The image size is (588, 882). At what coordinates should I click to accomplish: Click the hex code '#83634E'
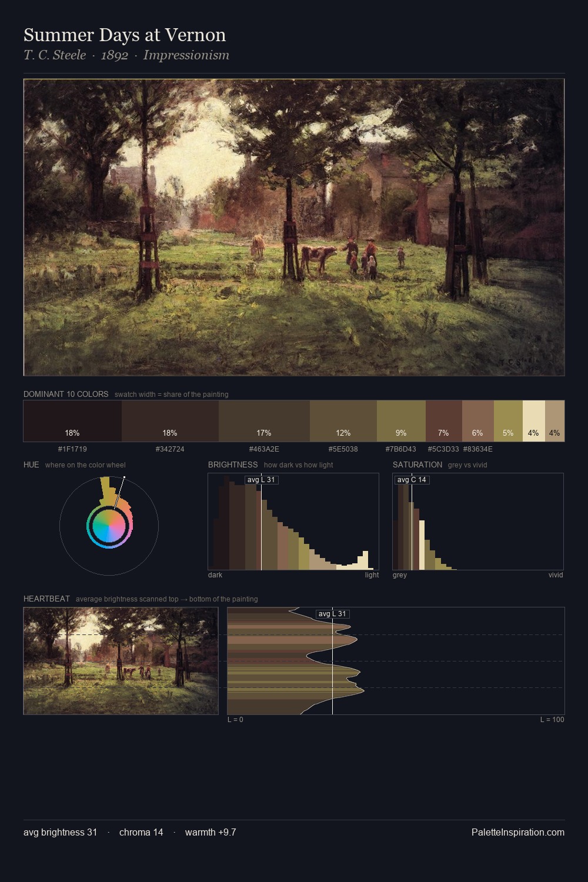tap(478, 449)
